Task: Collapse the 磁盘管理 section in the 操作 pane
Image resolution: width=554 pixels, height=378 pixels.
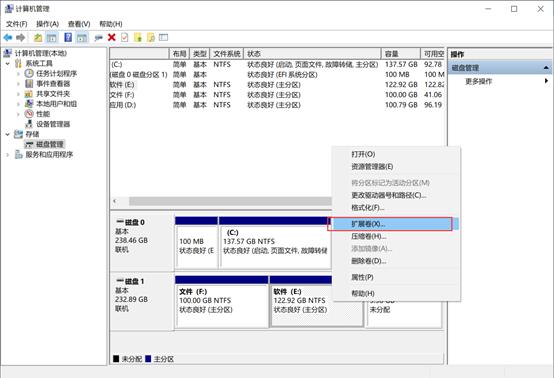Action: (546, 67)
